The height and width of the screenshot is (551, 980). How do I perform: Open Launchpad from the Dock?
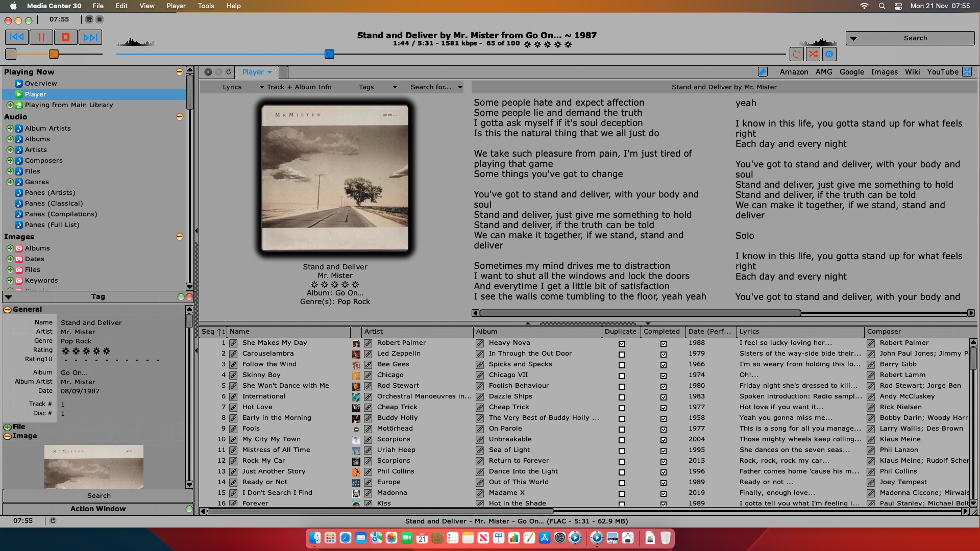click(x=330, y=538)
